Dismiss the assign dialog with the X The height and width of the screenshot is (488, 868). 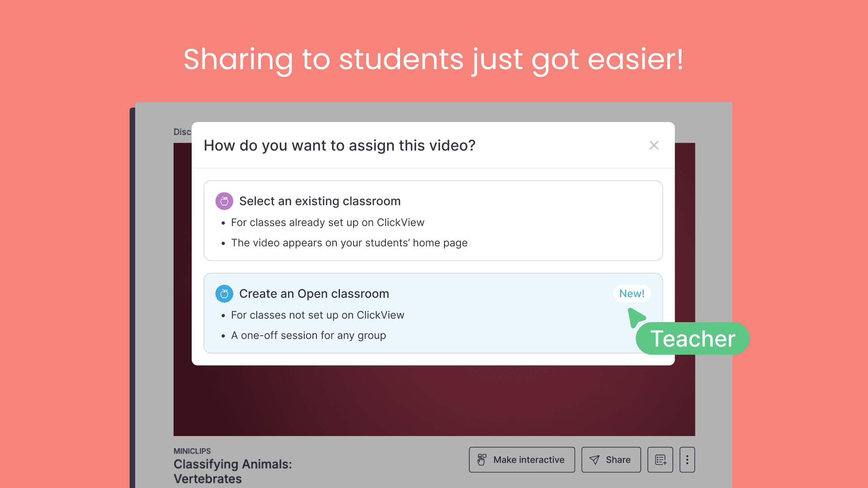coord(654,145)
